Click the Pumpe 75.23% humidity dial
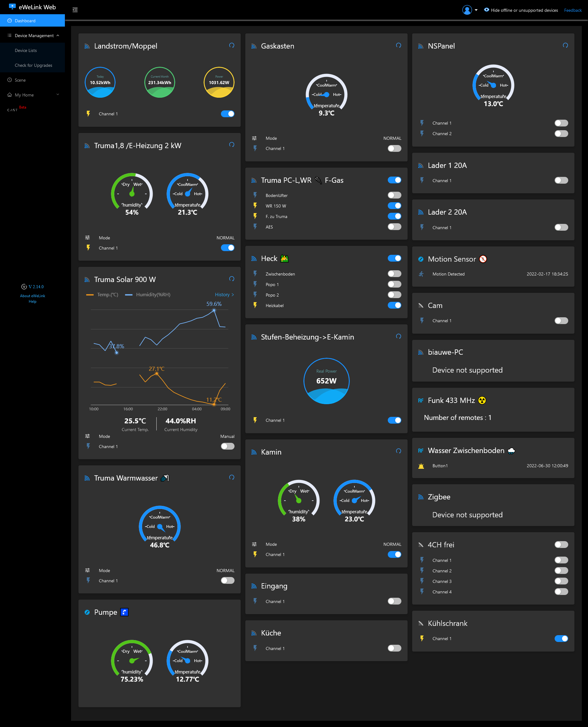 pyautogui.click(x=132, y=661)
